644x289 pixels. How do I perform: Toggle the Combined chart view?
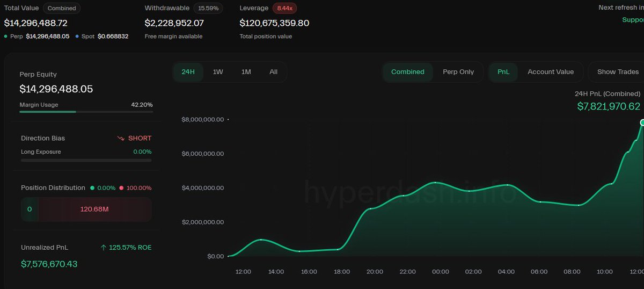tap(408, 72)
